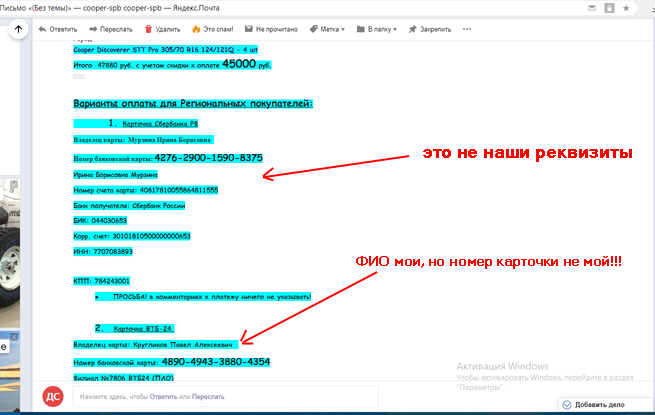Click the tire advertisement image on the side
Image resolution: width=655 pixels, height=415 pixels.
(10, 253)
